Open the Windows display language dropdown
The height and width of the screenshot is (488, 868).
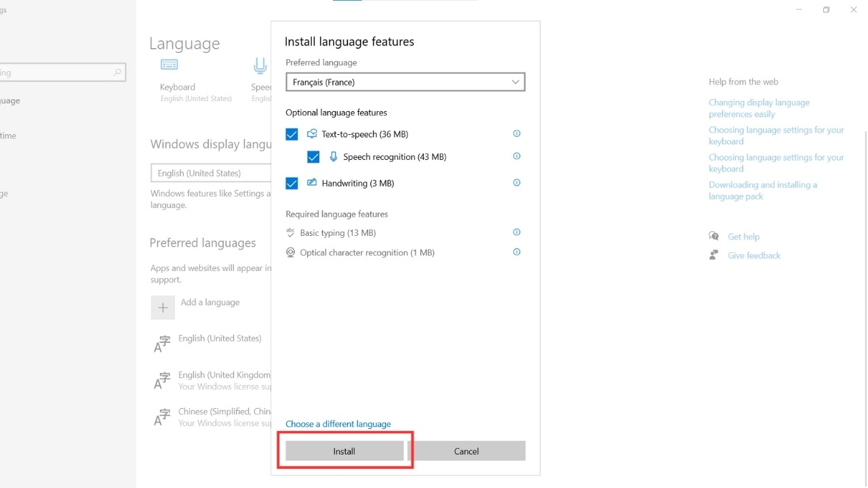tap(211, 174)
